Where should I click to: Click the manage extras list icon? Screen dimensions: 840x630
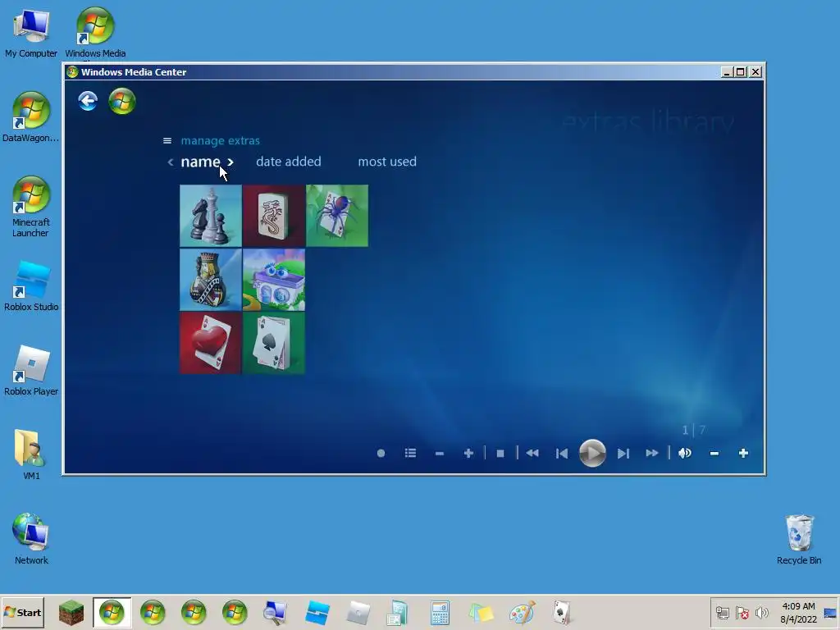point(167,141)
